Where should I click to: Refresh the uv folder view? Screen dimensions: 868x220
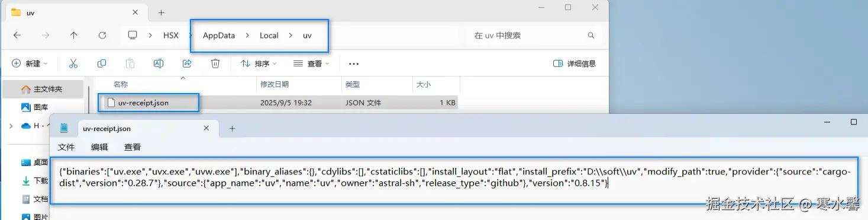pos(102,36)
